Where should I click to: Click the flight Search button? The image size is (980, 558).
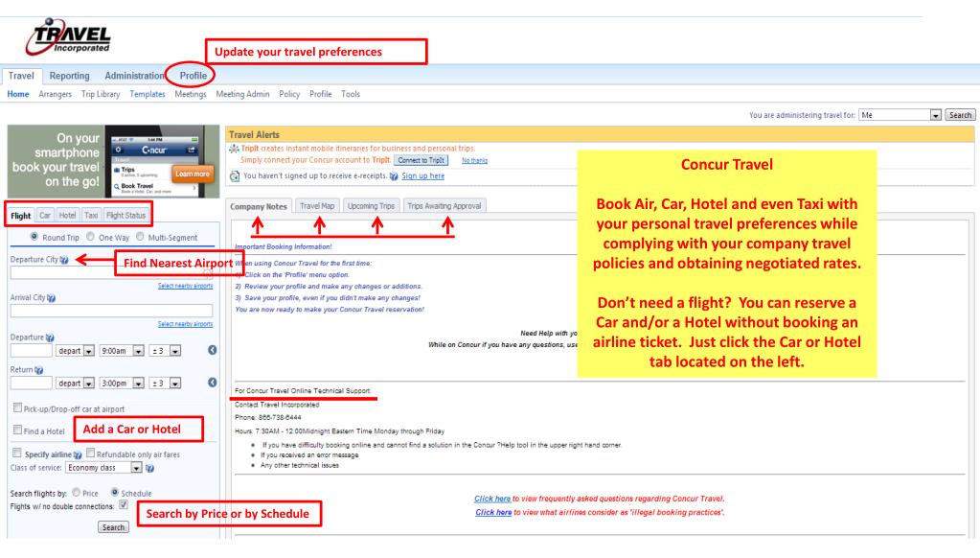point(113,527)
